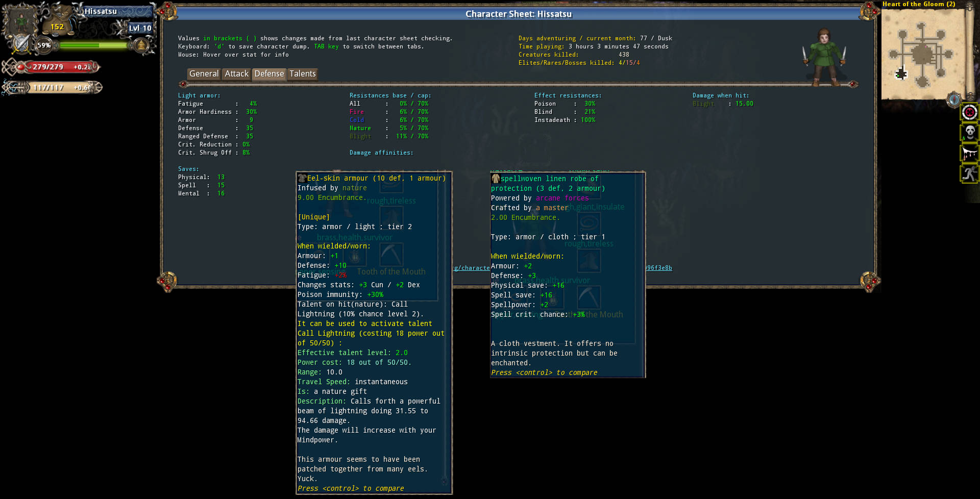Click the Crit. Shrug Off stat row
Screen dimensions: 980x499
(214, 153)
